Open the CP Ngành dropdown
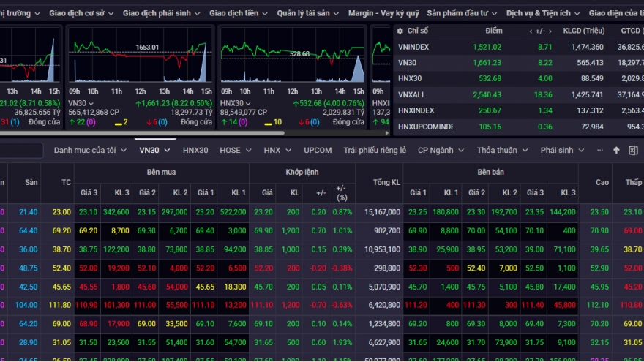 [x=441, y=150]
